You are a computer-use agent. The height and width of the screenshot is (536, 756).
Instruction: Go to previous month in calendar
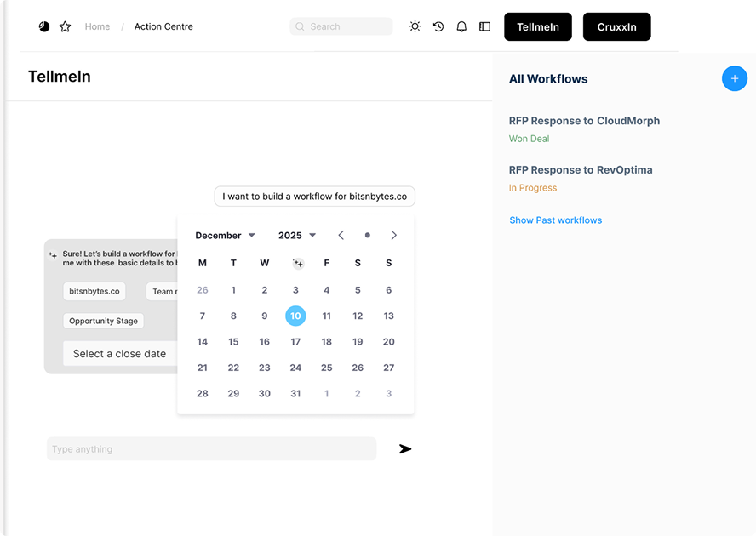tap(341, 235)
